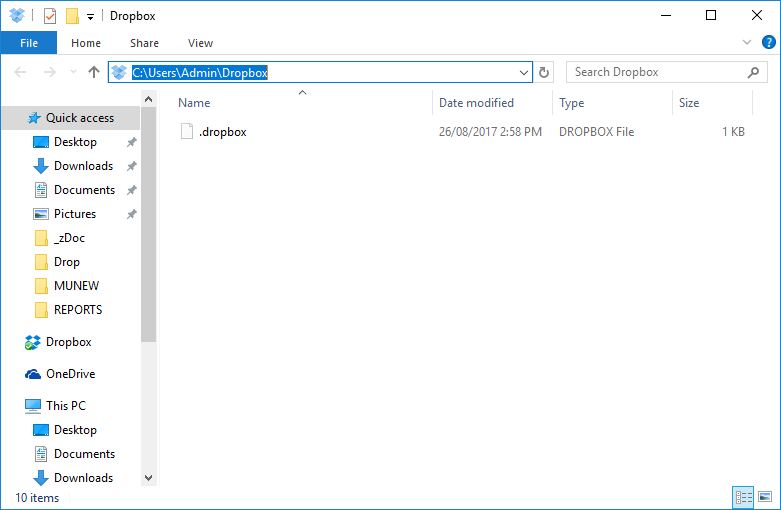Open the recent locations dropdown
This screenshot has width=781, height=510.
(73, 72)
